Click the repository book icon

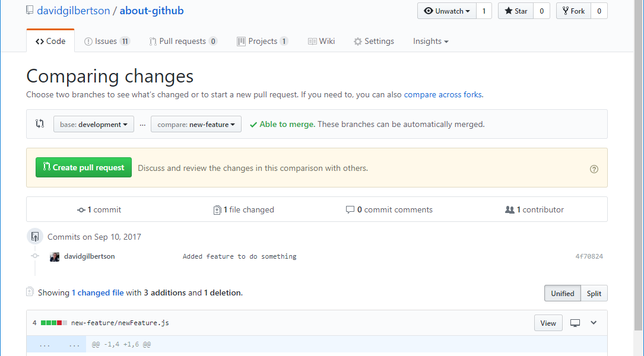[30, 10]
